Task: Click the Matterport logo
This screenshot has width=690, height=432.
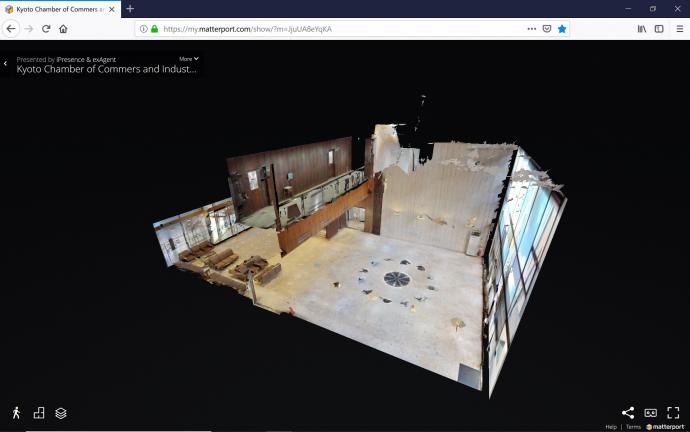Action: click(x=665, y=427)
